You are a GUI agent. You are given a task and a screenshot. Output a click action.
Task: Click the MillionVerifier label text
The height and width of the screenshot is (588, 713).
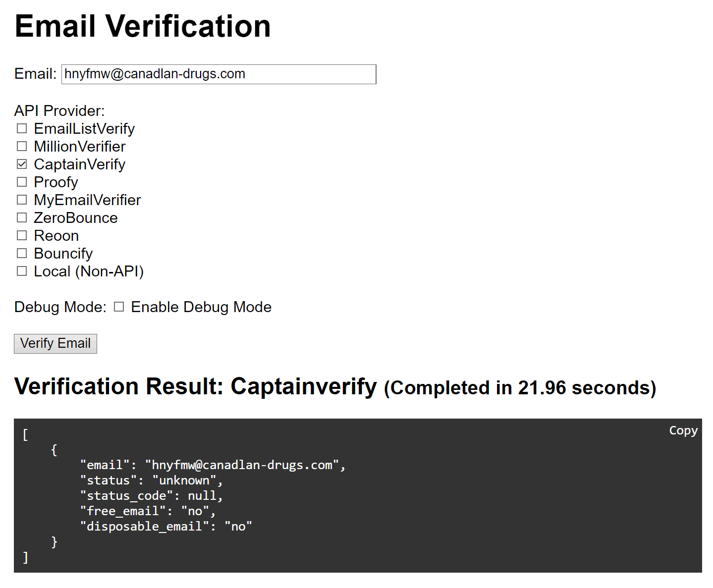point(80,147)
